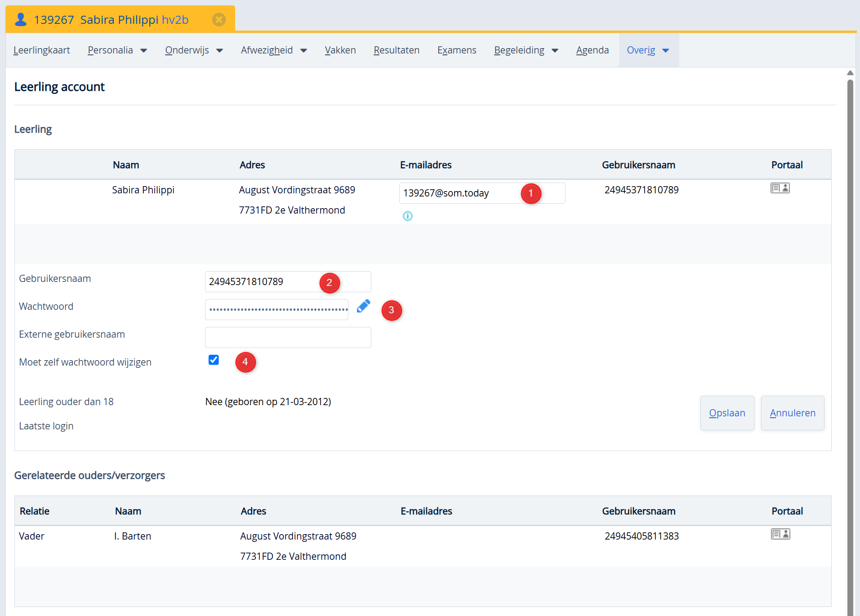Open the portal icon for I. Barten
The width and height of the screenshot is (860, 616).
(780, 535)
